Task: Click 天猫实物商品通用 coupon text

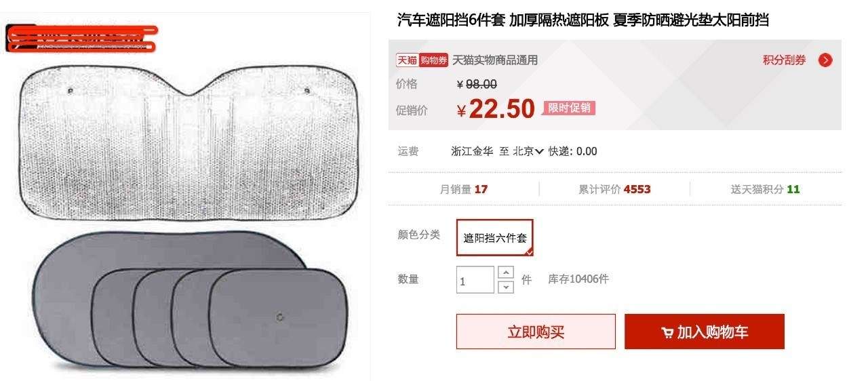Action: (x=495, y=60)
